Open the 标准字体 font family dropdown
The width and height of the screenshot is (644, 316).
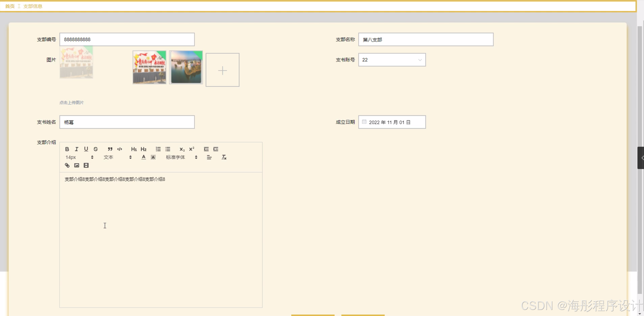[x=181, y=157]
